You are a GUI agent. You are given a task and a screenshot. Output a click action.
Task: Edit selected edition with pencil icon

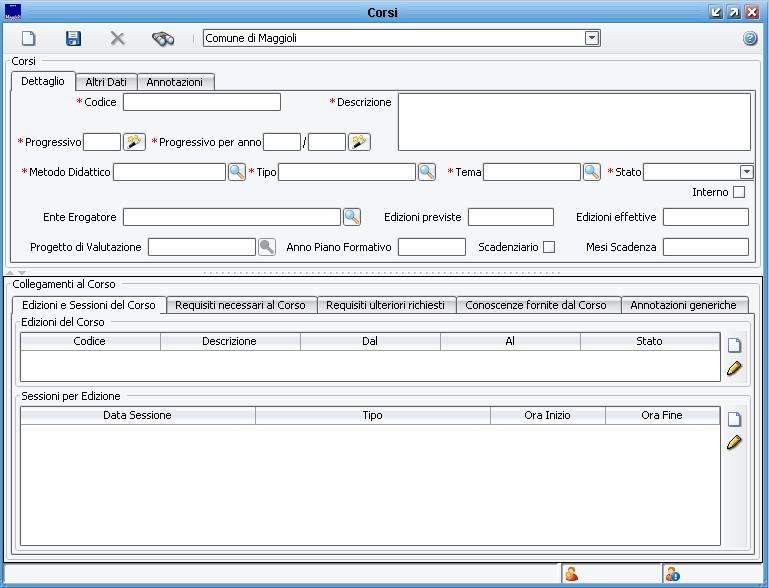(x=734, y=369)
